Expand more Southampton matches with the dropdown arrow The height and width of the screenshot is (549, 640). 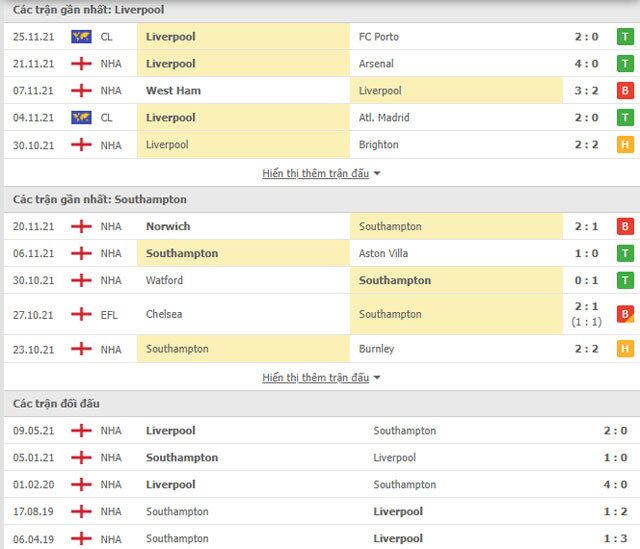pyautogui.click(x=377, y=378)
